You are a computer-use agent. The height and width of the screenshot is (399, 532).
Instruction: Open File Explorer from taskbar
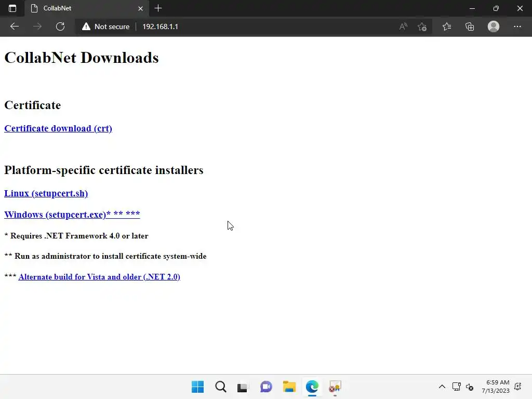289,387
